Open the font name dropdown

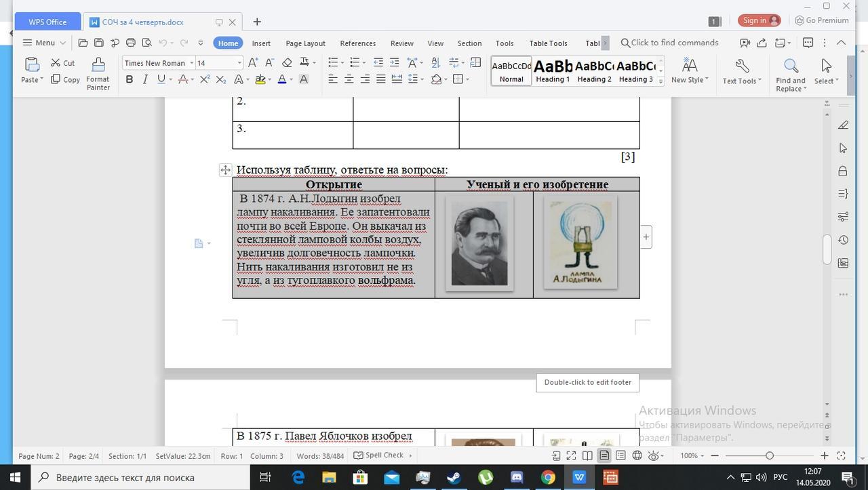191,63
